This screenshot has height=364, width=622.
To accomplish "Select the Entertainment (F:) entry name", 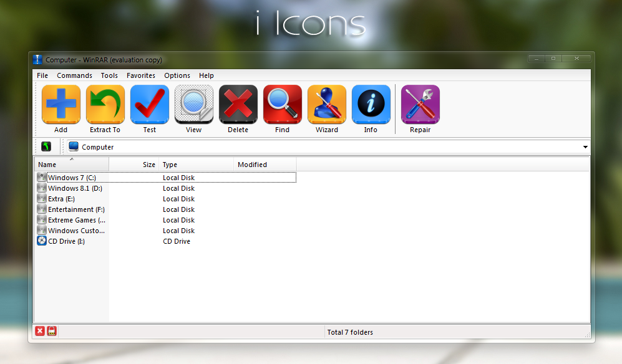I will [76, 209].
